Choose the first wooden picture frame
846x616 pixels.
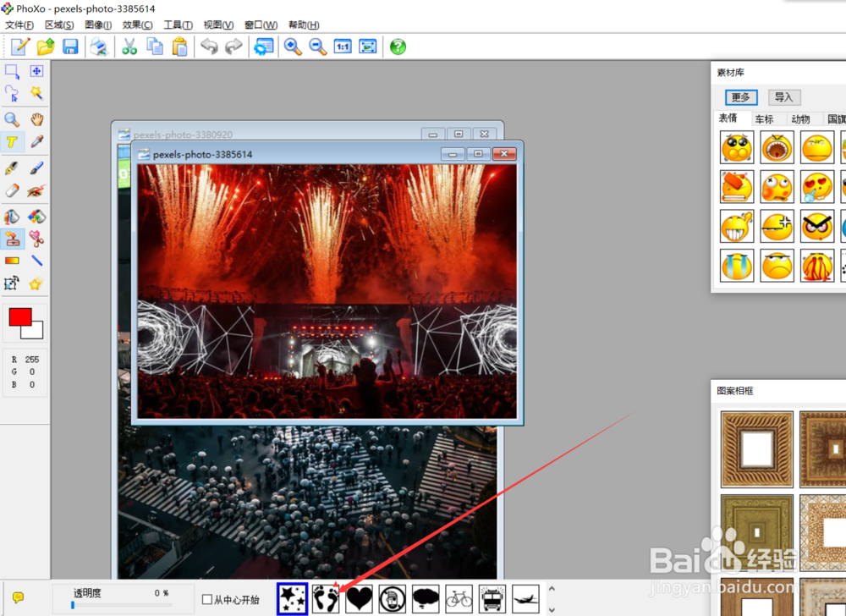point(757,449)
